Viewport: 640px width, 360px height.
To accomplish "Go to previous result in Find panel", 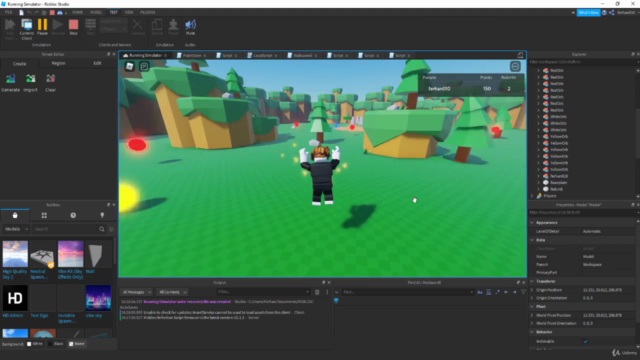I will [x=506, y=292].
